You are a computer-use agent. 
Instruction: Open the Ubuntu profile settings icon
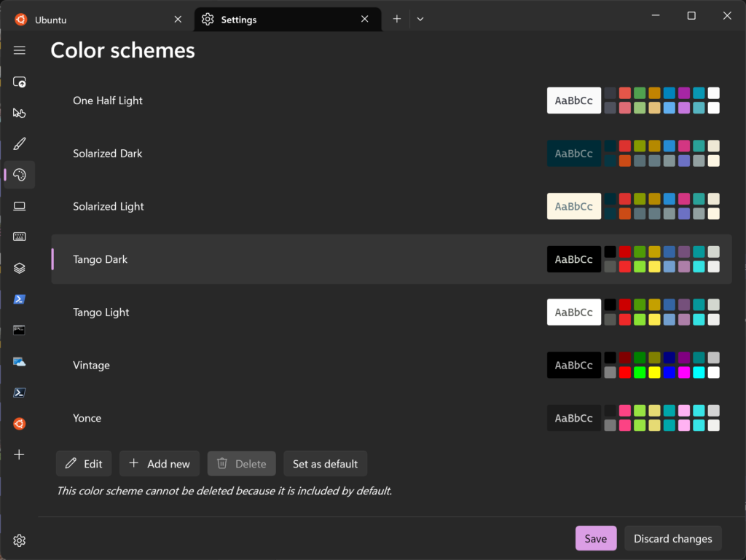click(19, 423)
